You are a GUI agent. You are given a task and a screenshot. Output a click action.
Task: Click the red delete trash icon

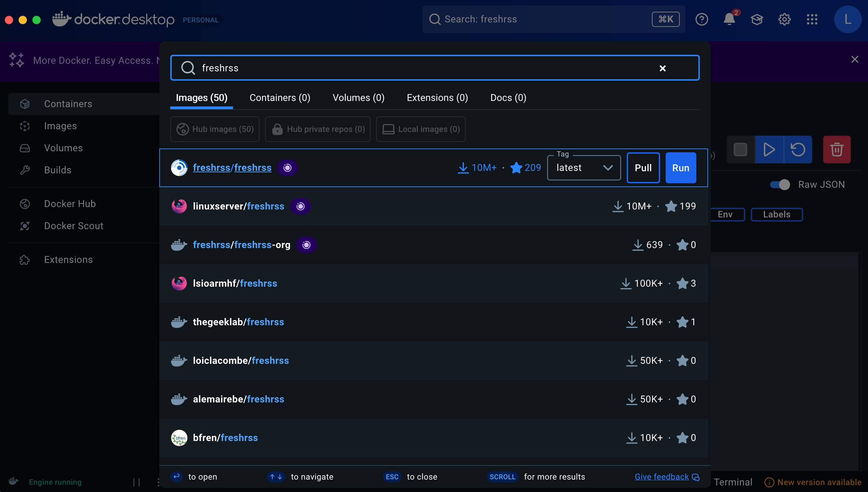(836, 150)
